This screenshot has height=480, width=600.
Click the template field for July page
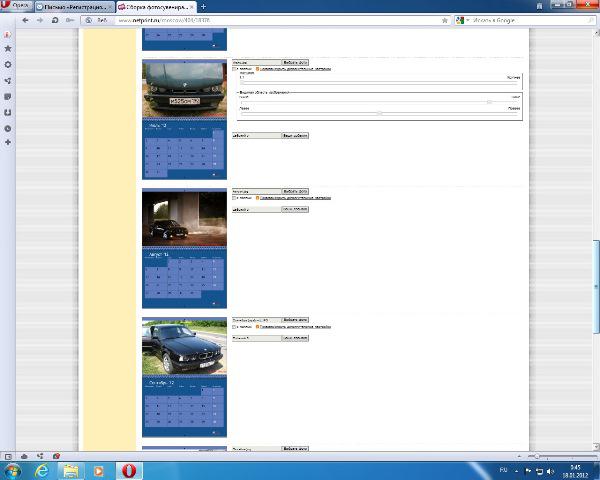(257, 136)
